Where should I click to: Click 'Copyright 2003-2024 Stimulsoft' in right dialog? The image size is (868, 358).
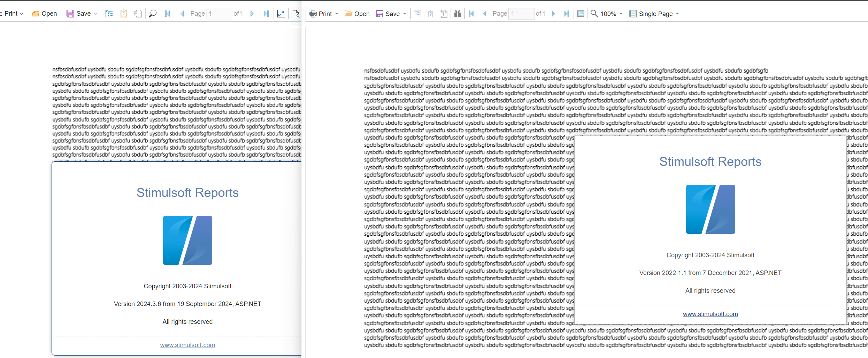710,255
